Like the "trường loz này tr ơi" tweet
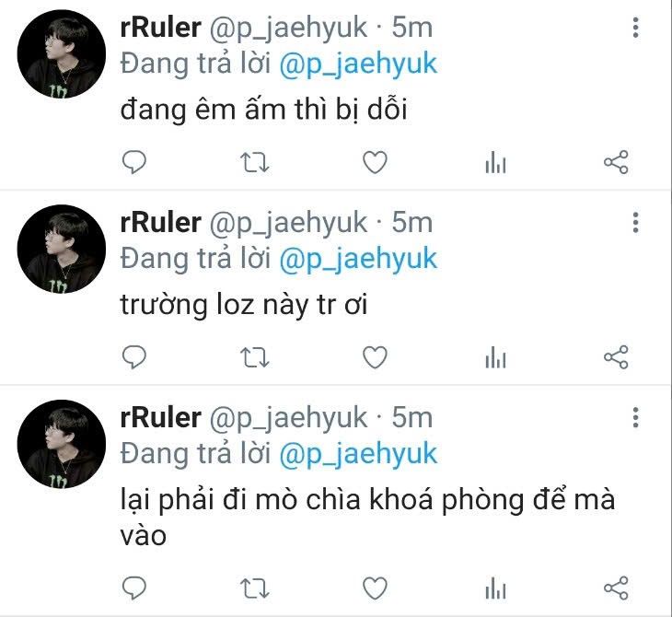 (x=375, y=357)
